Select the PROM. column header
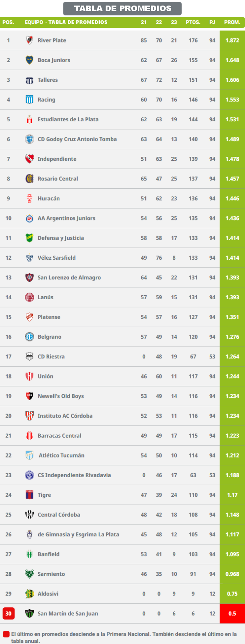Image resolution: width=245 pixels, height=644 pixels. pyautogui.click(x=232, y=22)
